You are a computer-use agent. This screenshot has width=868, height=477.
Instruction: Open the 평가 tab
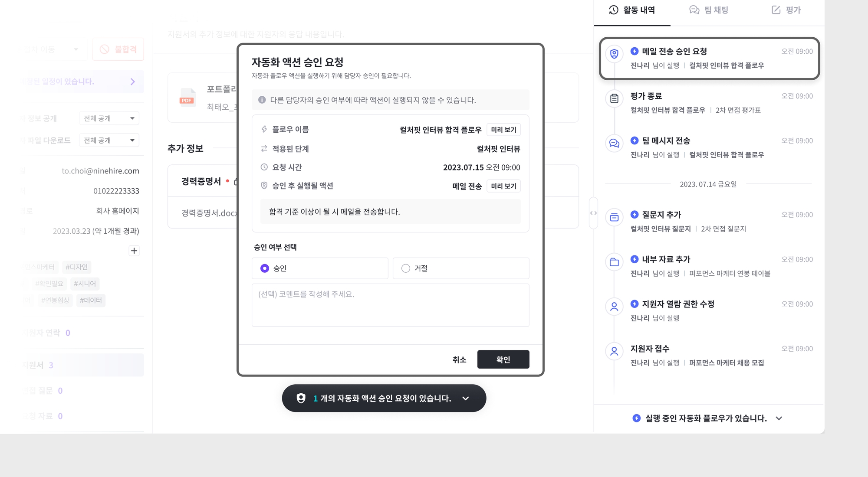786,10
